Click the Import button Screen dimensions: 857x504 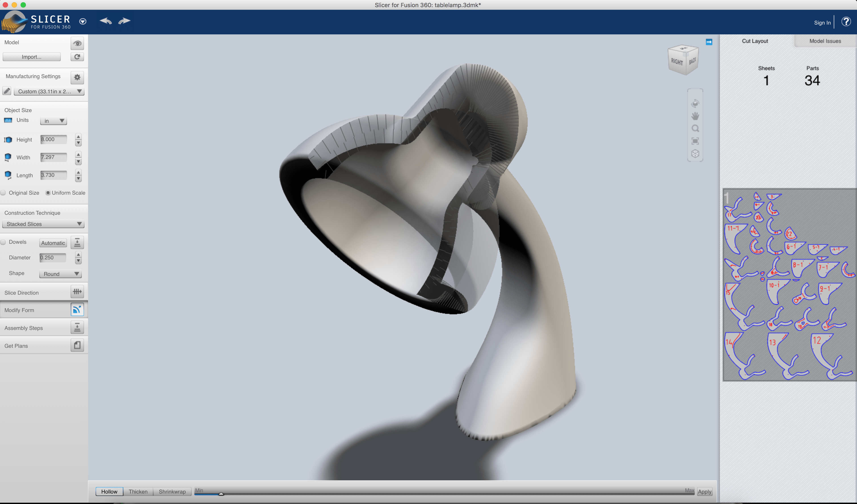point(31,57)
